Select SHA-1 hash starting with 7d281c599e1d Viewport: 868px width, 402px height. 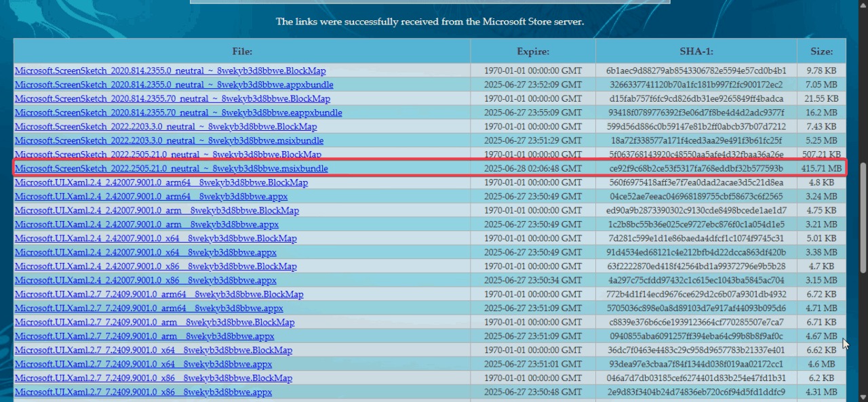pos(696,238)
